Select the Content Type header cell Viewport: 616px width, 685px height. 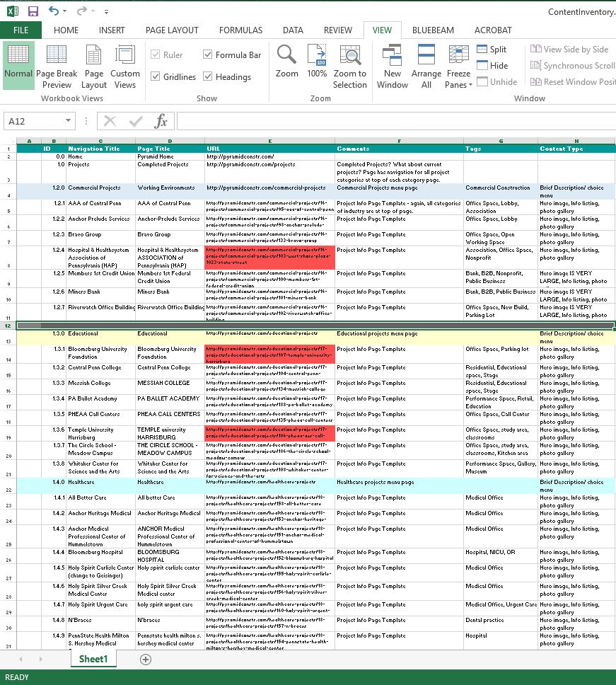coord(576,149)
